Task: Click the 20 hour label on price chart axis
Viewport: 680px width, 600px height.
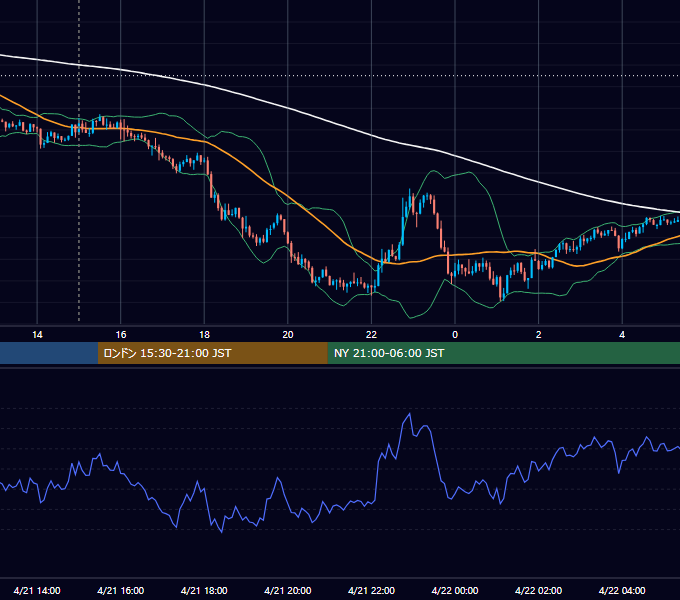Action: tap(288, 335)
